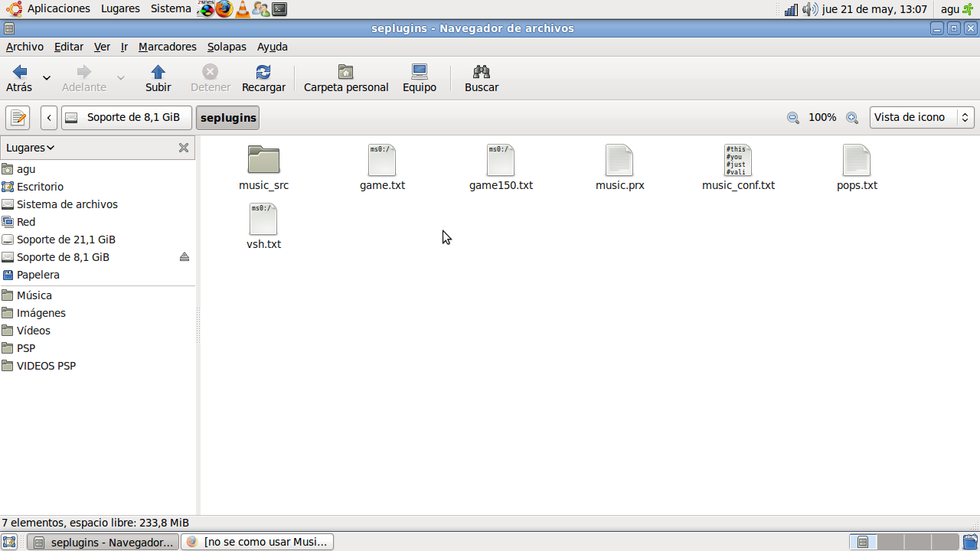Click the Soporte de 8,1 GiB path button

pyautogui.click(x=126, y=118)
